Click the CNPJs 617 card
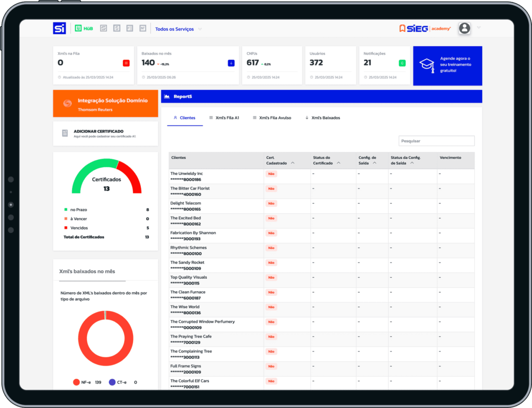Screen dimensions: 532x408 pos(272,65)
